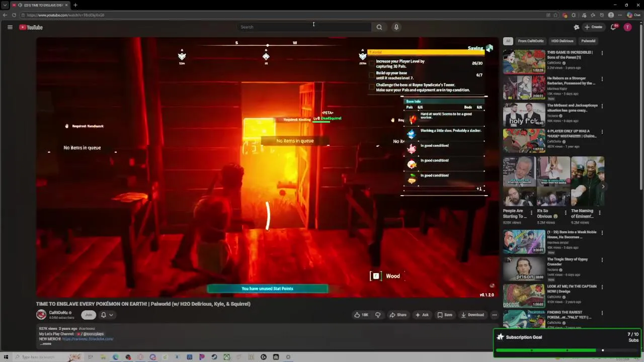Open more actions menu for video
Screen dimensions: 644x362
[x=495, y=315]
